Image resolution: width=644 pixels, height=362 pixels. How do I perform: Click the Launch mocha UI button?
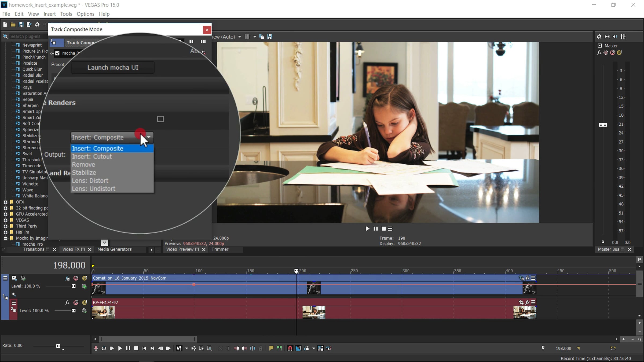tap(113, 68)
